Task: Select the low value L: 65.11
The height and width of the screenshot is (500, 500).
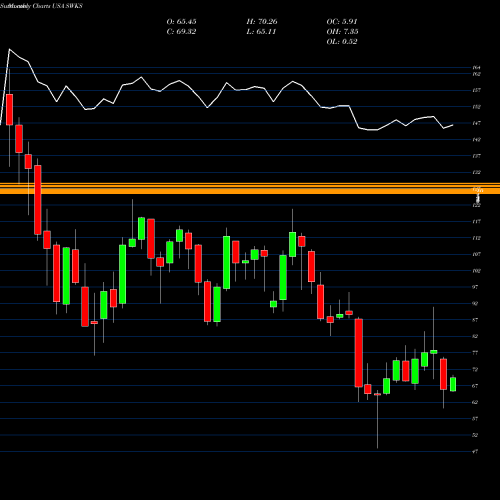Action: coord(261,32)
